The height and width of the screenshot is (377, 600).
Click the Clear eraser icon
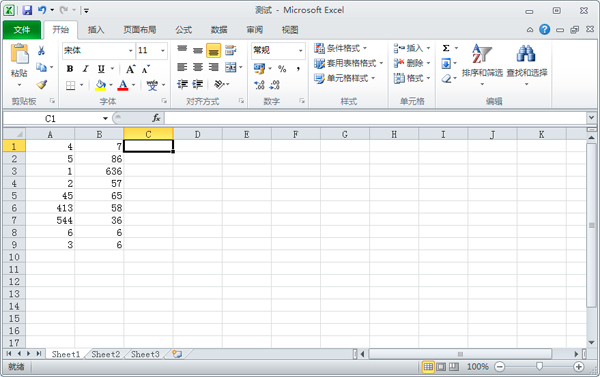[x=446, y=79]
